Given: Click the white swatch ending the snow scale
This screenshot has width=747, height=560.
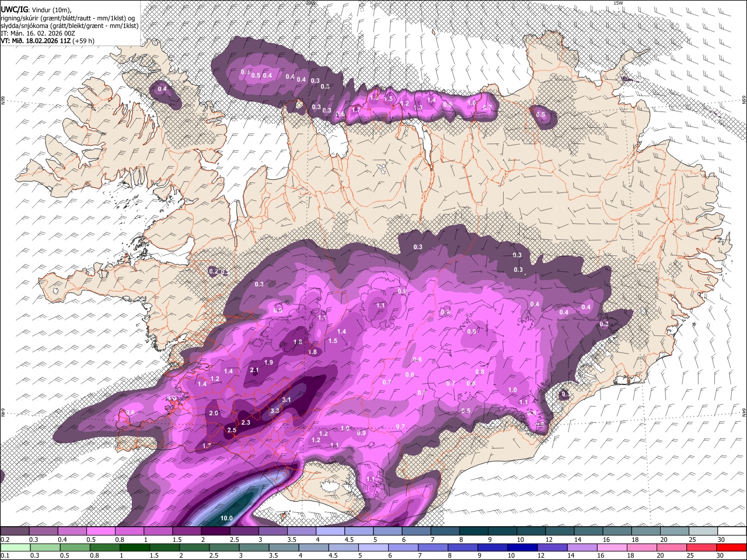Looking at the screenshot, I should (732, 531).
